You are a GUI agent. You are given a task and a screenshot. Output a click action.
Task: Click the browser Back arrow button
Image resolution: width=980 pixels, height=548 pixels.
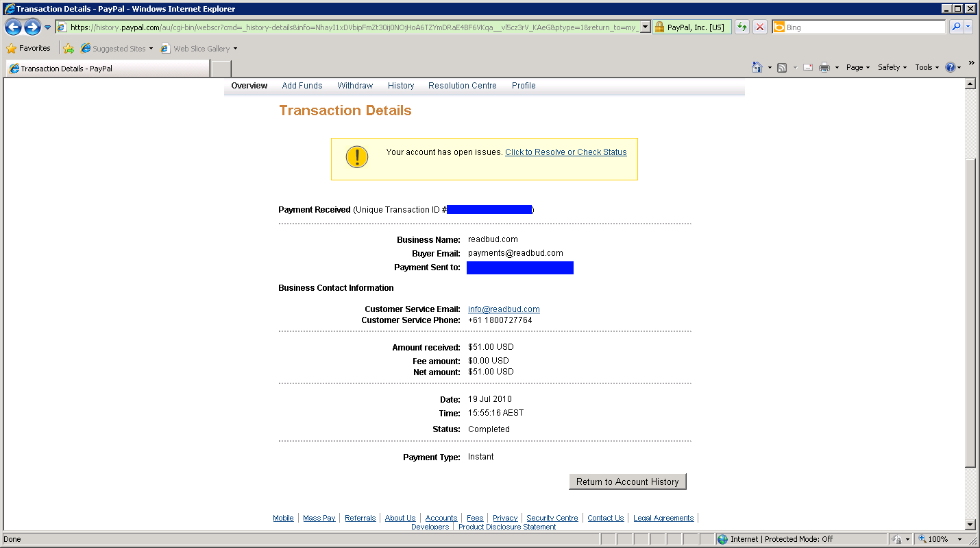tap(14, 27)
